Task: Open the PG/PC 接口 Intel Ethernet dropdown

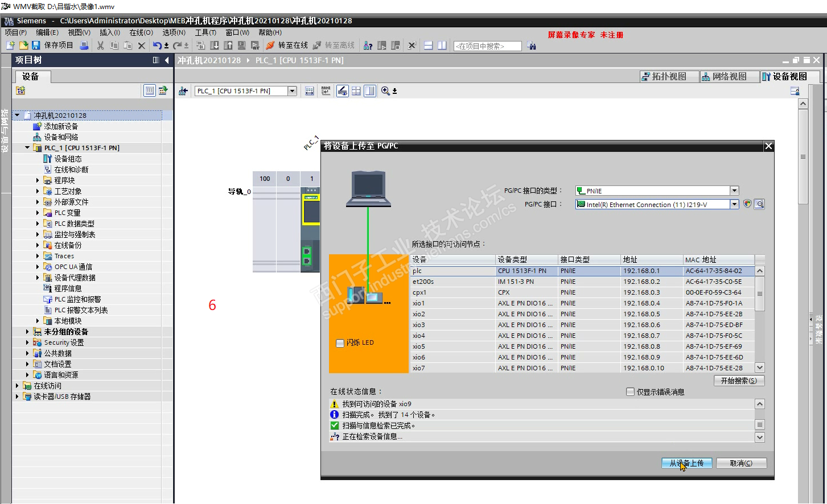Action: [x=734, y=204]
